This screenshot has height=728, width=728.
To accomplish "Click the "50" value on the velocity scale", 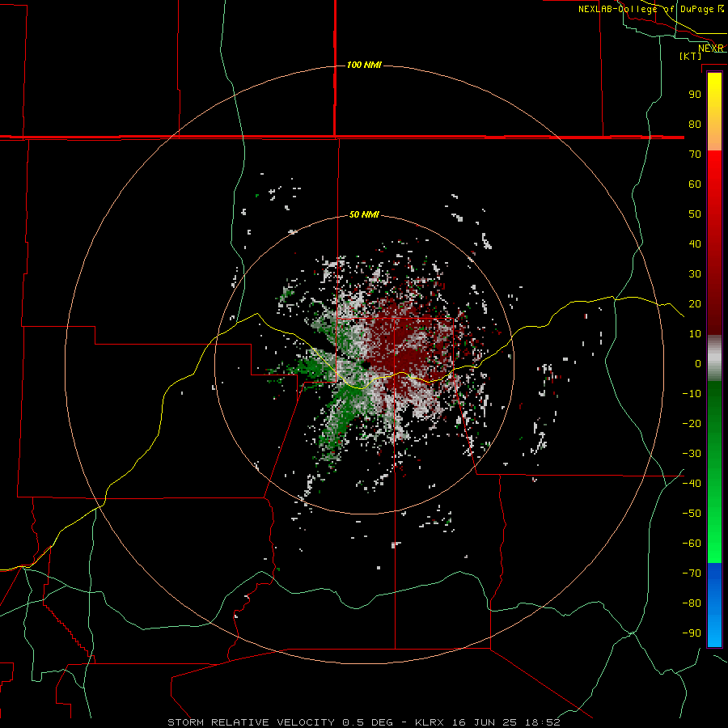I will click(695, 214).
